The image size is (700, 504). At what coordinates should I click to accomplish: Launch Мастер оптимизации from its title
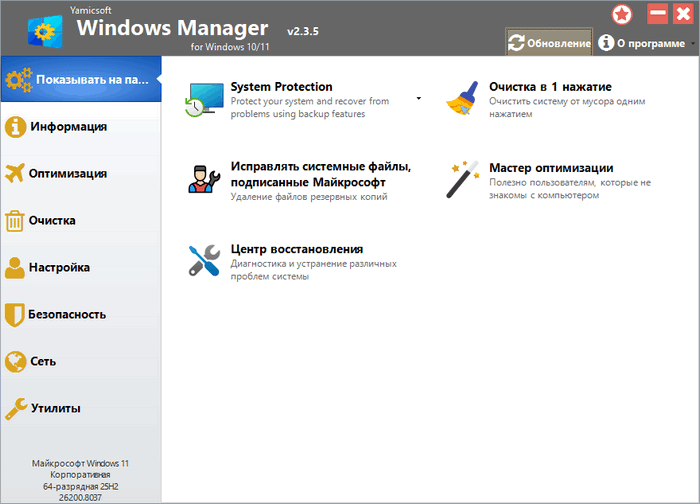coord(550,168)
